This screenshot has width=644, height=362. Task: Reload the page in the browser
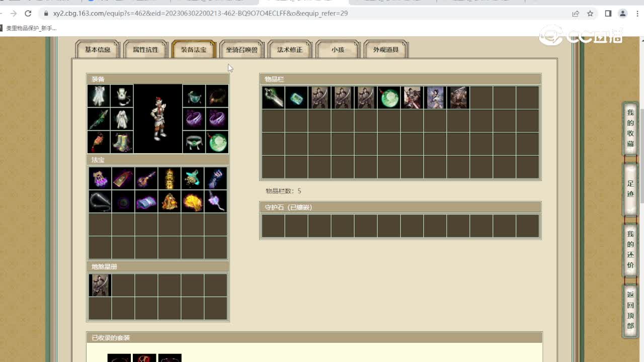coord(28,14)
